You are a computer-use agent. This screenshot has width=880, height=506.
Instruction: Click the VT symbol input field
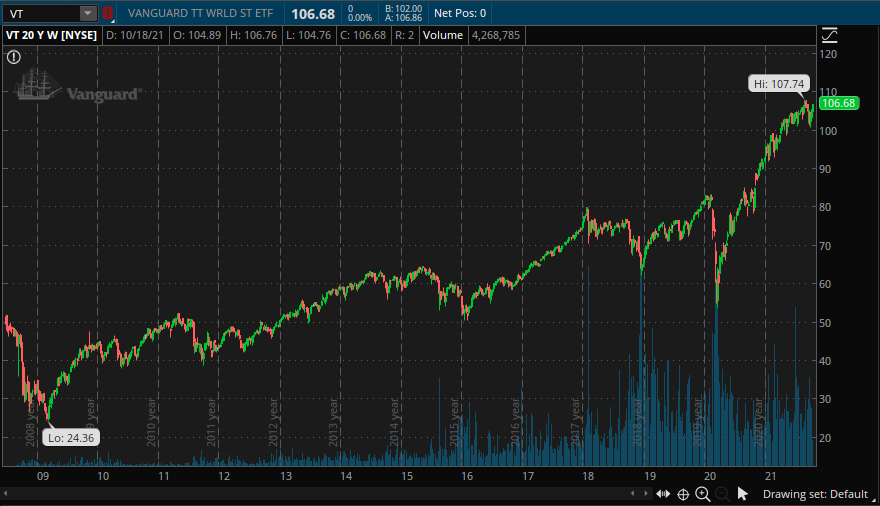click(x=43, y=13)
